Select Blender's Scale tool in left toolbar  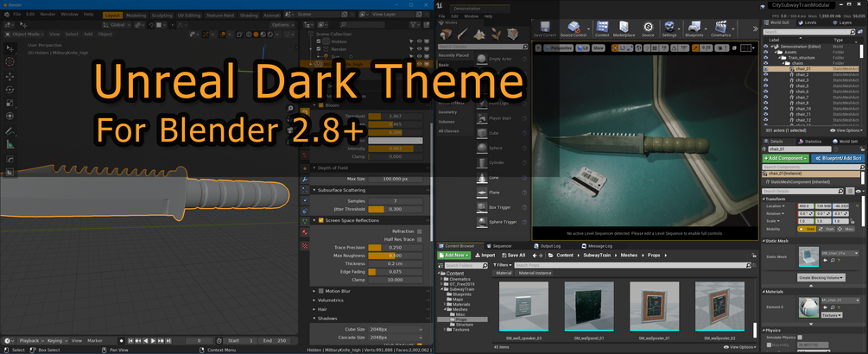click(10, 103)
